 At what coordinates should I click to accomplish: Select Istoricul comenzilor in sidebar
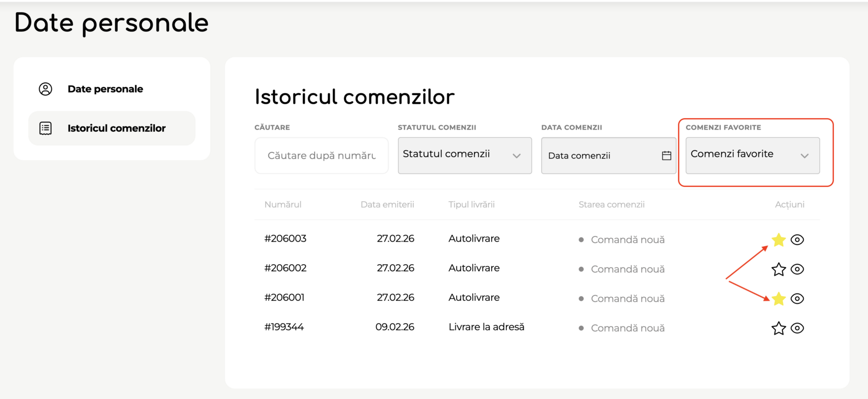(x=116, y=128)
